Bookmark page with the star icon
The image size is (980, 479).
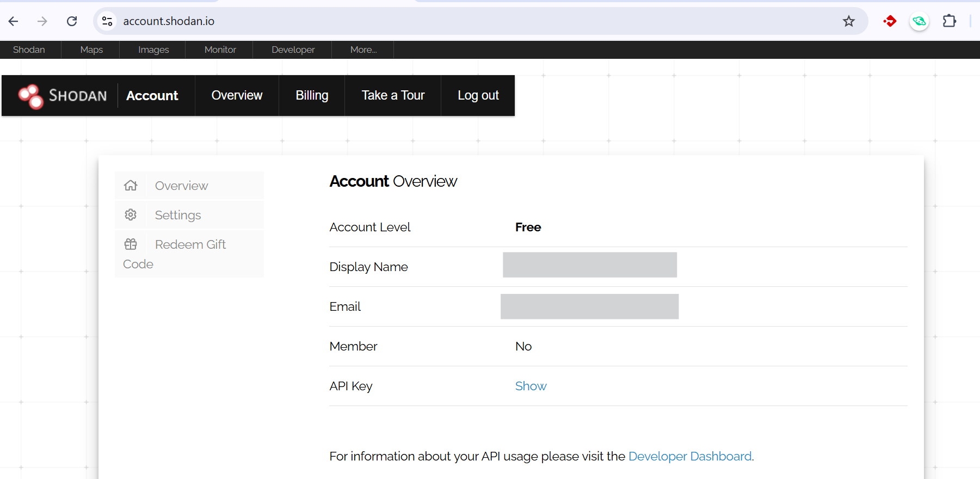point(848,21)
